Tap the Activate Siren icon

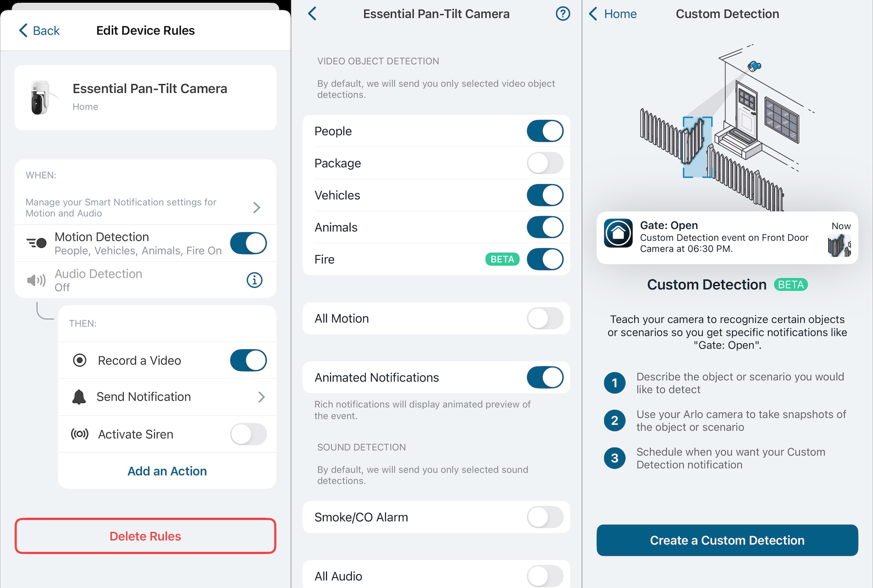click(x=80, y=434)
